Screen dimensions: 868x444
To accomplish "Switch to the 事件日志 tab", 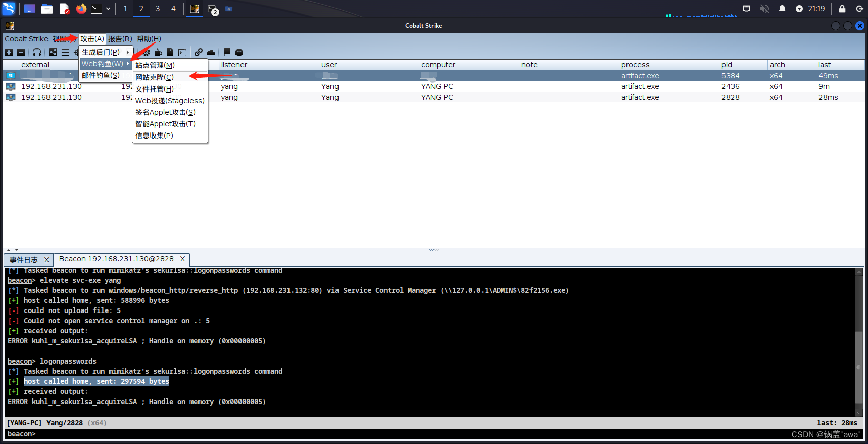I will (x=24, y=260).
